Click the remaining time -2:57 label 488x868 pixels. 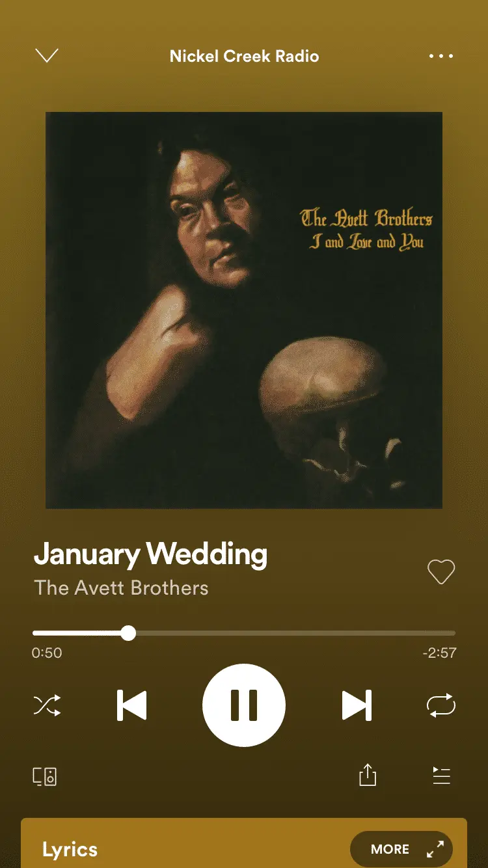(439, 653)
